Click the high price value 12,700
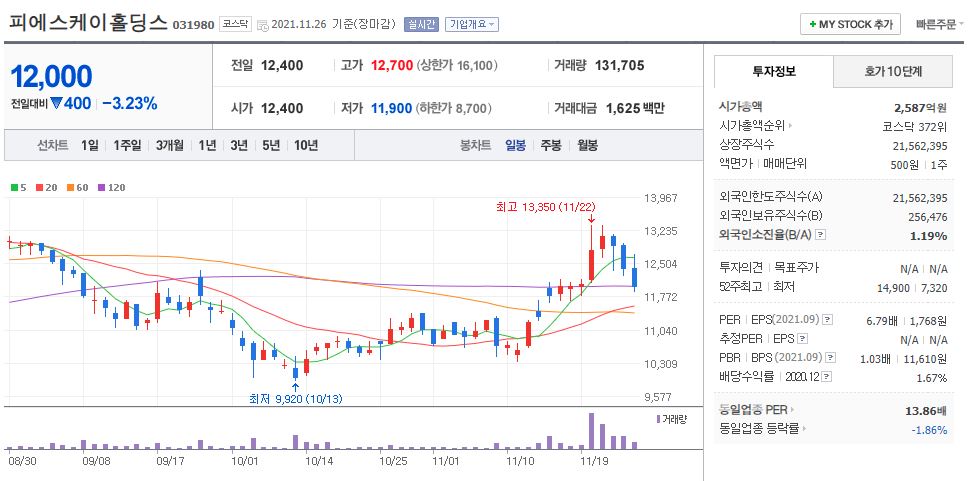Image resolution: width=970 pixels, height=481 pixels. click(392, 65)
